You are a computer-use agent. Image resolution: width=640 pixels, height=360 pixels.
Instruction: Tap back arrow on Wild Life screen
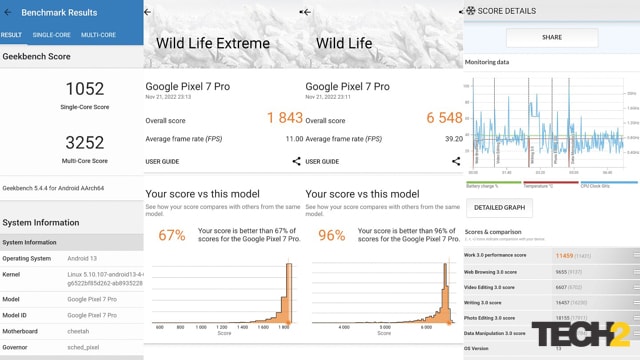(305, 12)
